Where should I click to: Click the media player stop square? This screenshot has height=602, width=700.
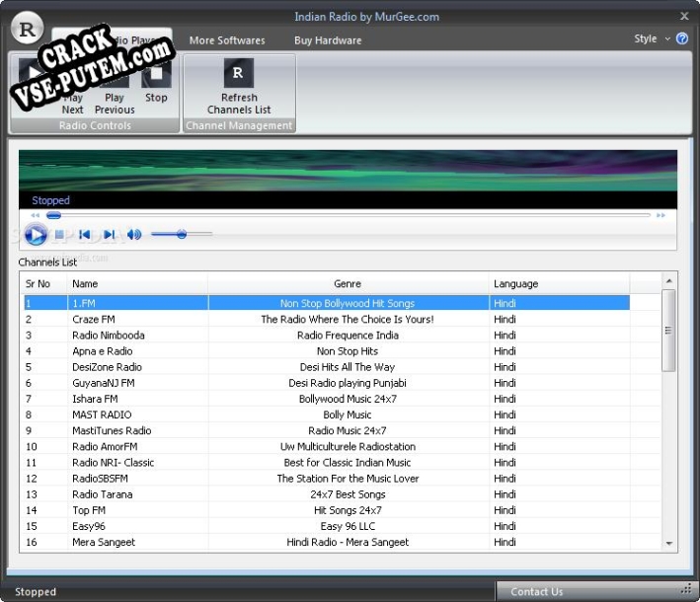point(60,235)
